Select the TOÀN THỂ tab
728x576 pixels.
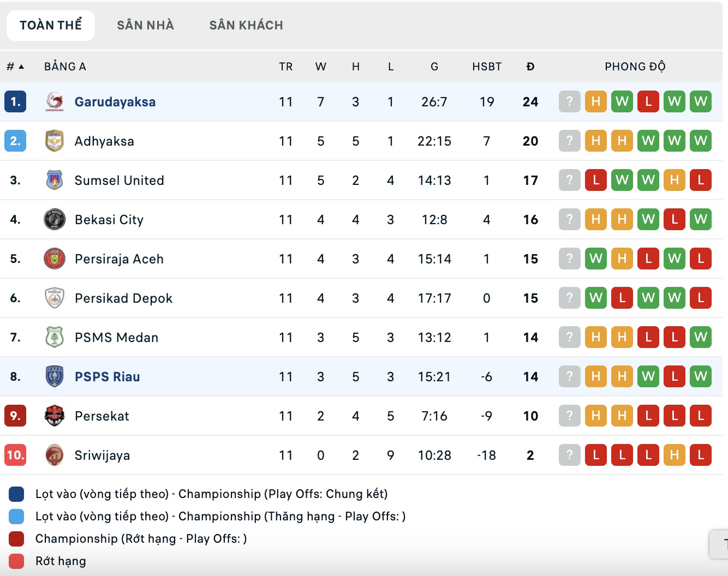(50, 25)
